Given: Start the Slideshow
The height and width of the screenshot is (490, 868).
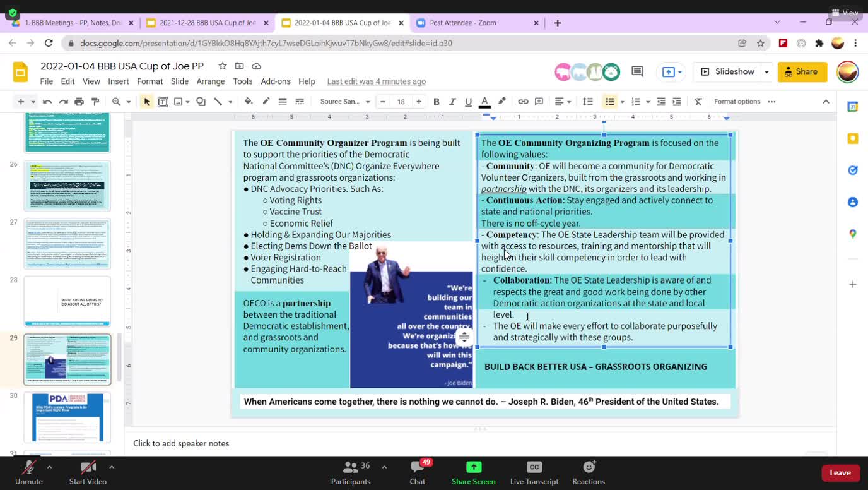Looking at the screenshot, I should point(727,72).
